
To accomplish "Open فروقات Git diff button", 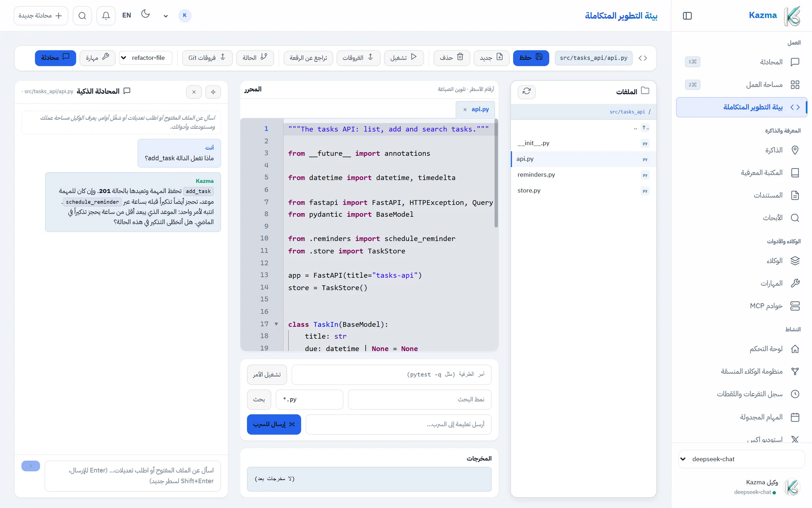I will point(207,58).
